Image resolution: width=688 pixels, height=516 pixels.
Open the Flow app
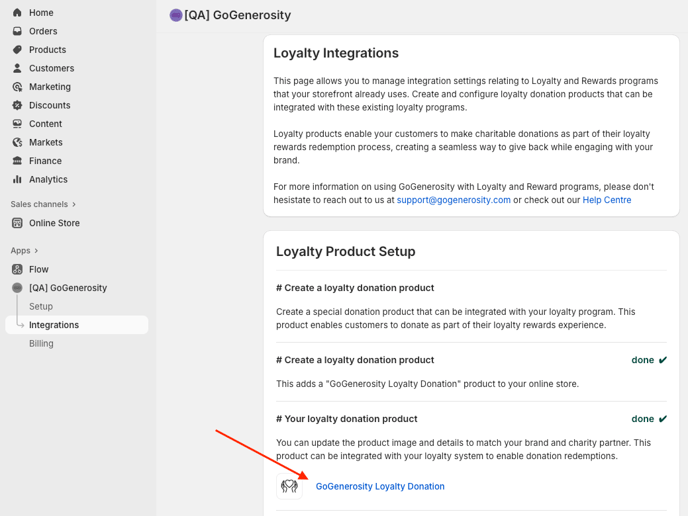click(x=39, y=269)
